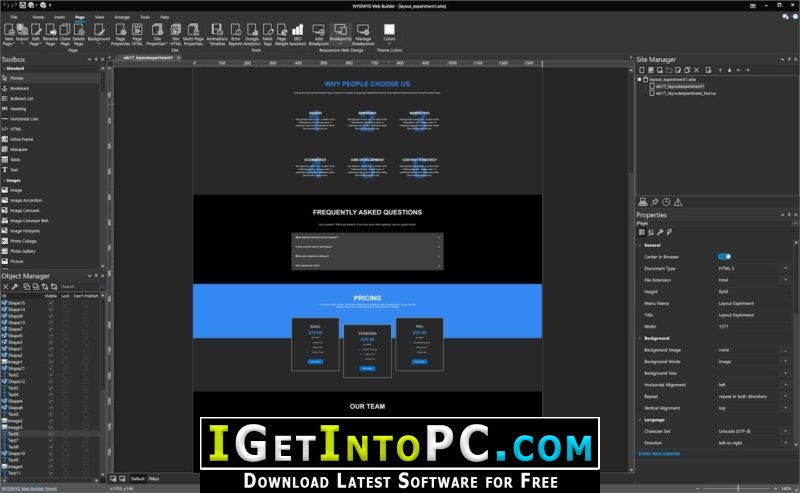Toggle visibility checkbox for Shape15

(51, 303)
